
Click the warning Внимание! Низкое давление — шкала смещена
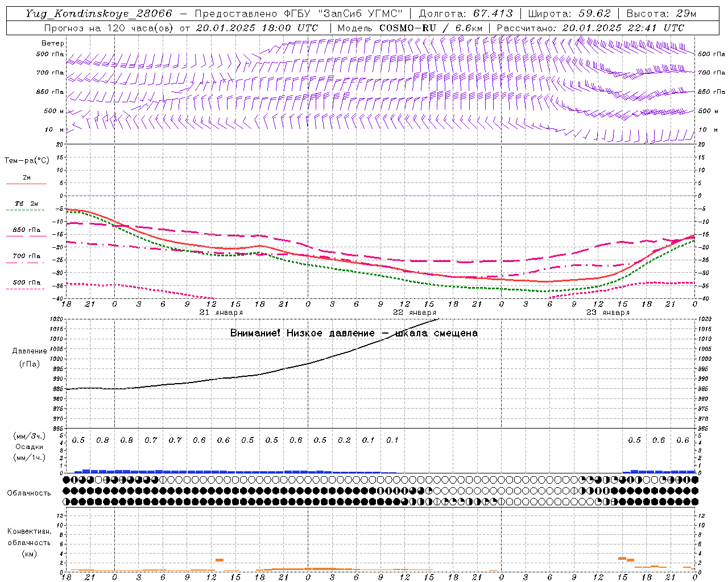(354, 333)
